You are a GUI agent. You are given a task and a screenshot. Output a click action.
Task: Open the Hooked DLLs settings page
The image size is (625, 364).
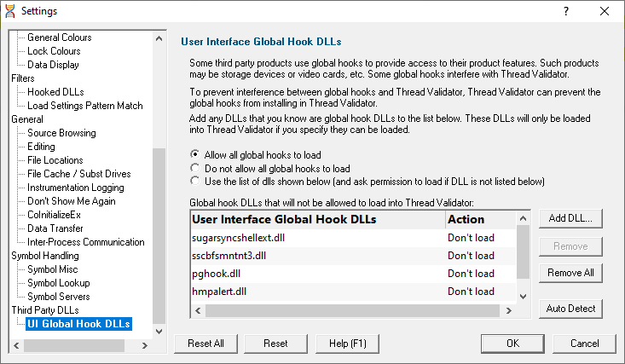(55, 92)
